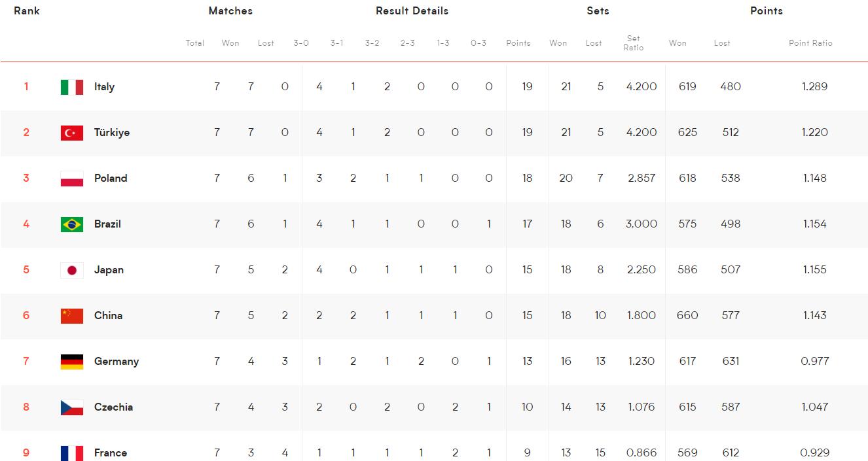Click the Czechia flag icon
Screen dimensions: 868x461
click(72, 407)
